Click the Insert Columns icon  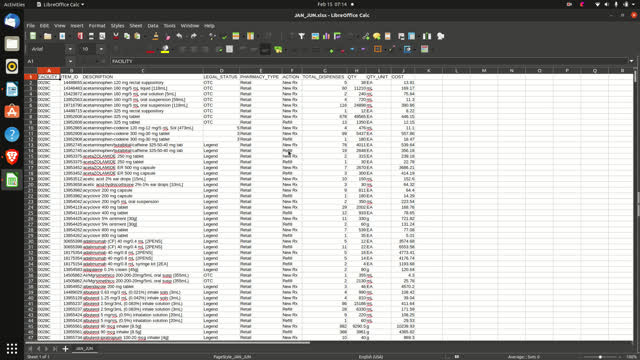point(250,36)
